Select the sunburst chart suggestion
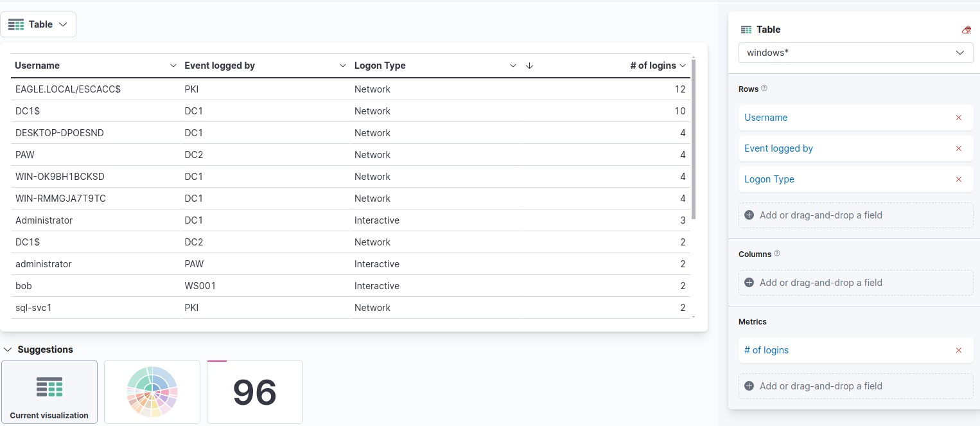This screenshot has width=980, height=426. 152,392
